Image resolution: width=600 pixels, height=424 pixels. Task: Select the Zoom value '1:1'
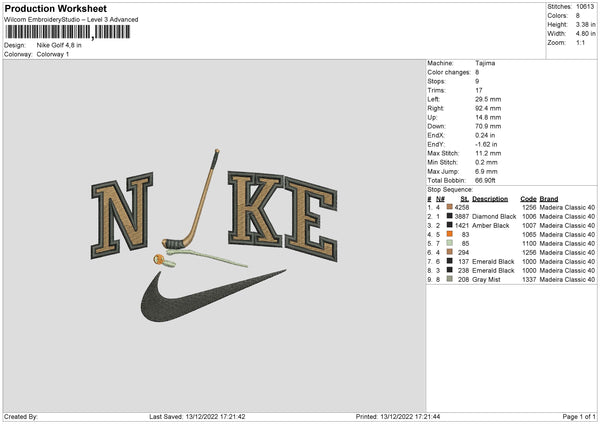click(x=580, y=42)
